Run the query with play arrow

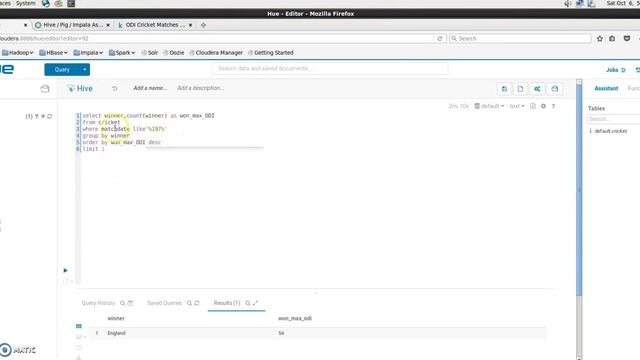pyautogui.click(x=65, y=270)
